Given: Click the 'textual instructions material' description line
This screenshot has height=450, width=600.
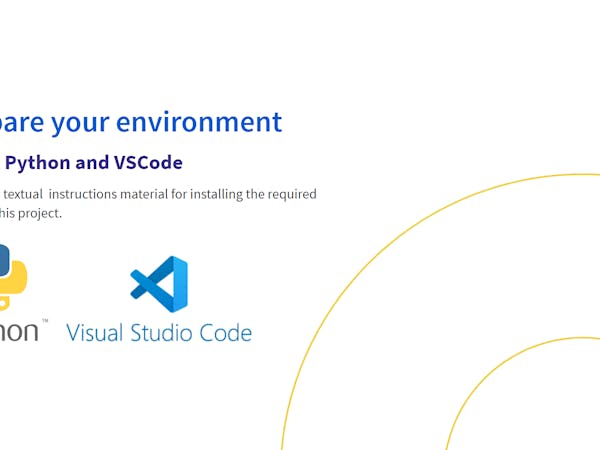Looking at the screenshot, I should click(158, 194).
